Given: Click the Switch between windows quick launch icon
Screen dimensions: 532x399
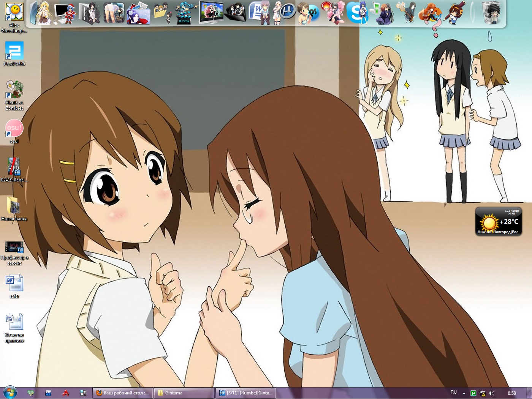Looking at the screenshot, I should coord(83,393).
